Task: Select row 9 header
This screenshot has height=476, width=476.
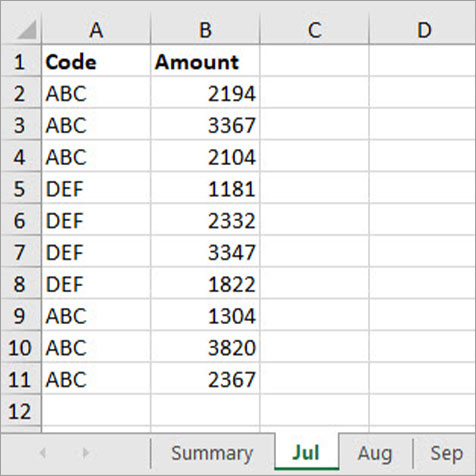Action: coord(20,315)
